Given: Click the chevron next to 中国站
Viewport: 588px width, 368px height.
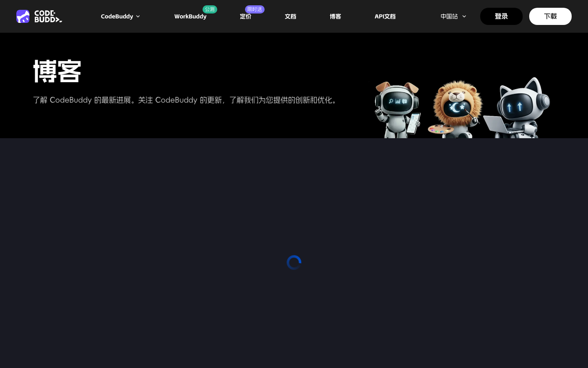Looking at the screenshot, I should point(464,16).
